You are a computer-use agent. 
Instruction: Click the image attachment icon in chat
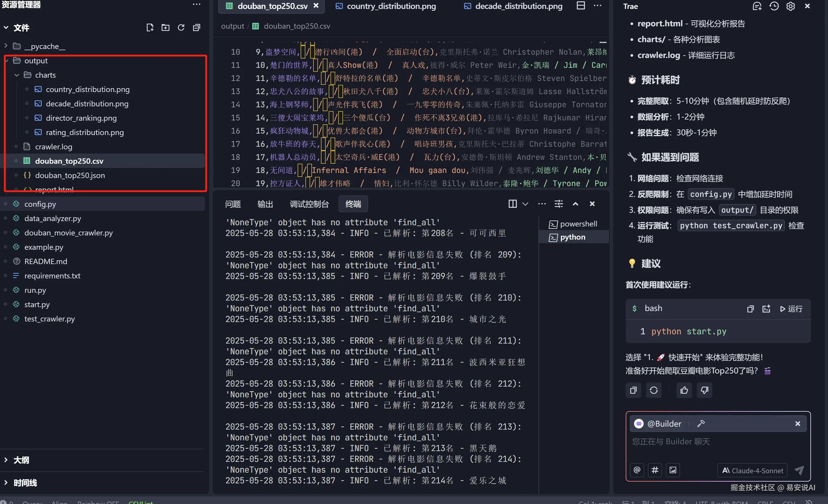click(x=673, y=470)
